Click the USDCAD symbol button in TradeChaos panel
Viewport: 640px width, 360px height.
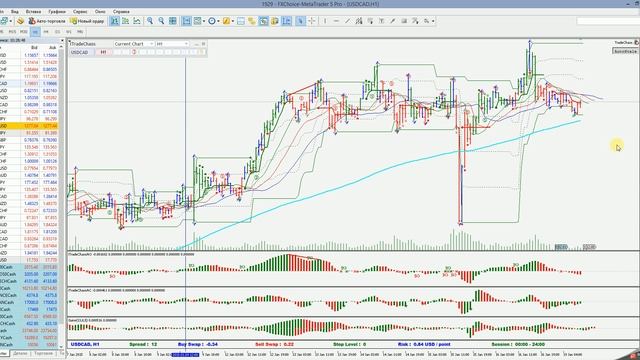(x=80, y=52)
